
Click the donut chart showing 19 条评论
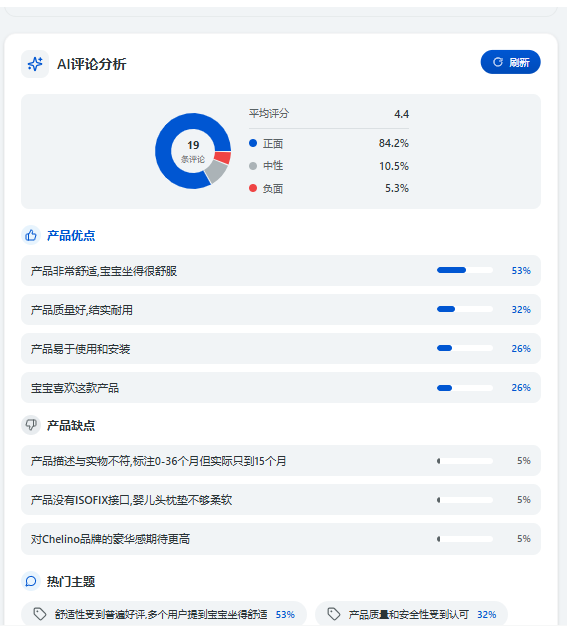click(x=193, y=151)
